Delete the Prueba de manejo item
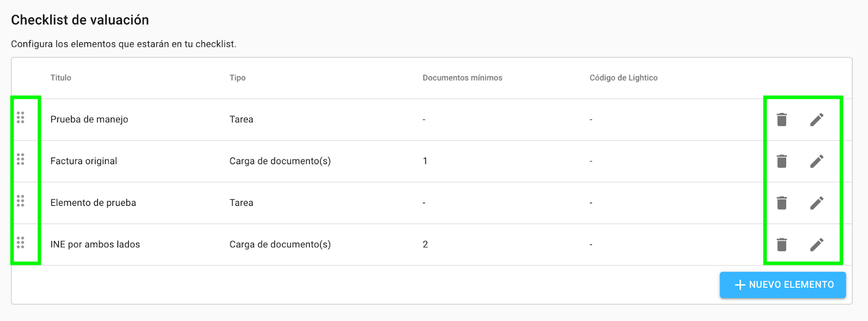The height and width of the screenshot is (321, 868). (782, 119)
